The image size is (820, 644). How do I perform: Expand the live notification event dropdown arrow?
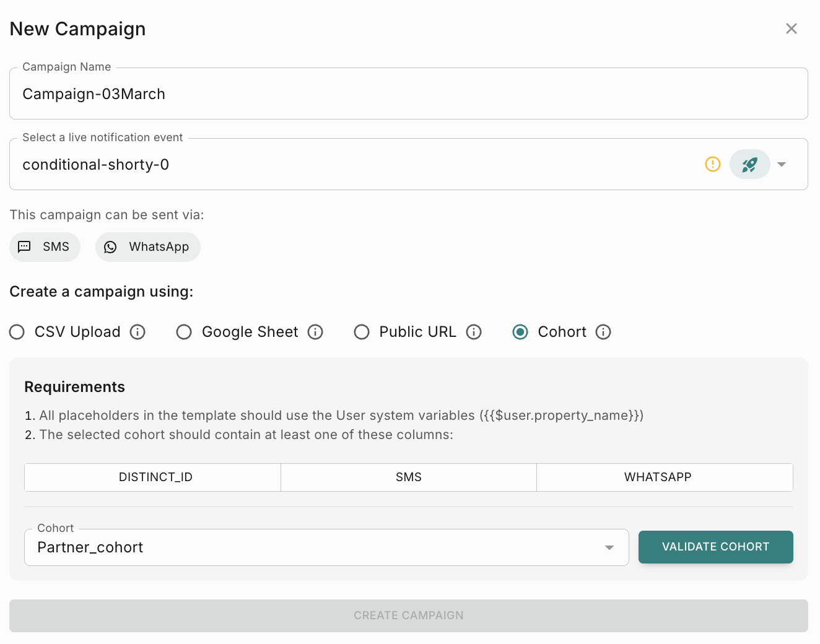pyautogui.click(x=782, y=164)
